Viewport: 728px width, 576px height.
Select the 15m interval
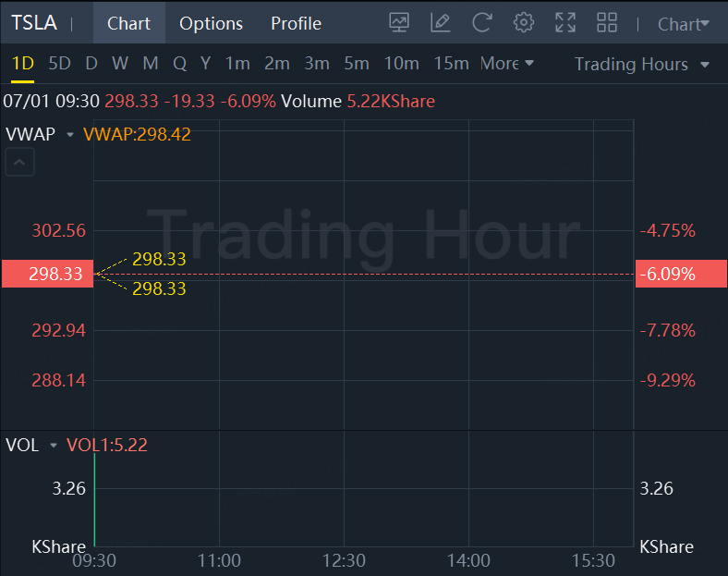tap(451, 64)
